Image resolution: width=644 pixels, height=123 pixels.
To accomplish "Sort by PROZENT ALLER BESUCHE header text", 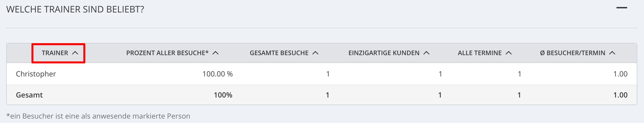I will tap(167, 53).
